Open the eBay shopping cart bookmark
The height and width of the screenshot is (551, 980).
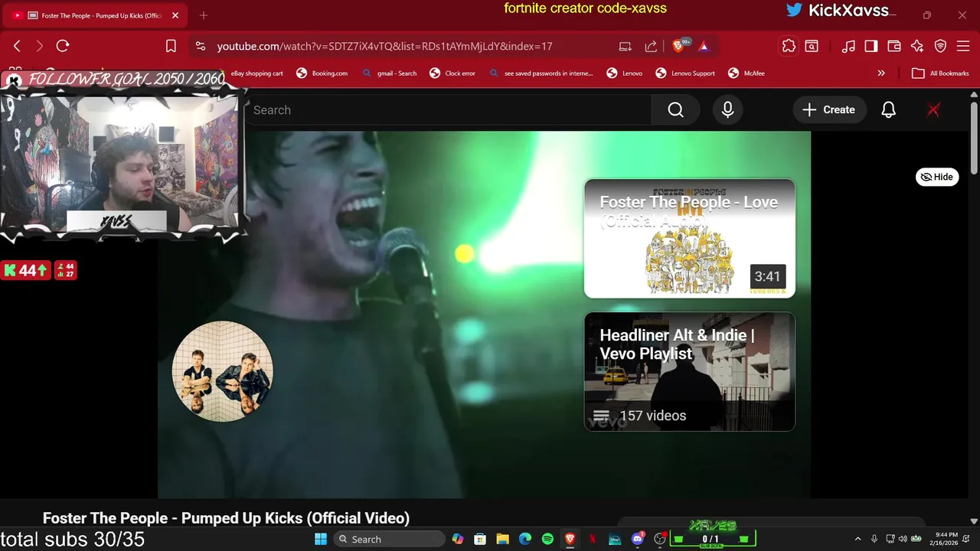click(x=256, y=73)
